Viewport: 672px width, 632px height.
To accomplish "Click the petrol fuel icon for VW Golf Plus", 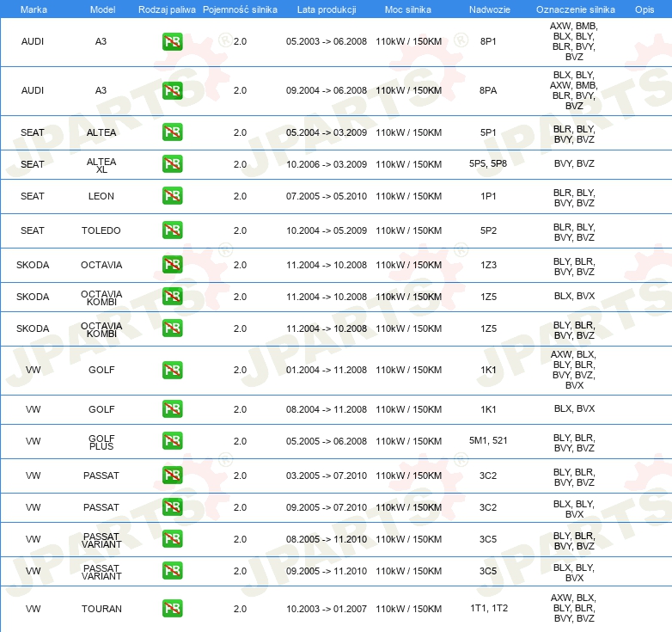I will click(172, 441).
